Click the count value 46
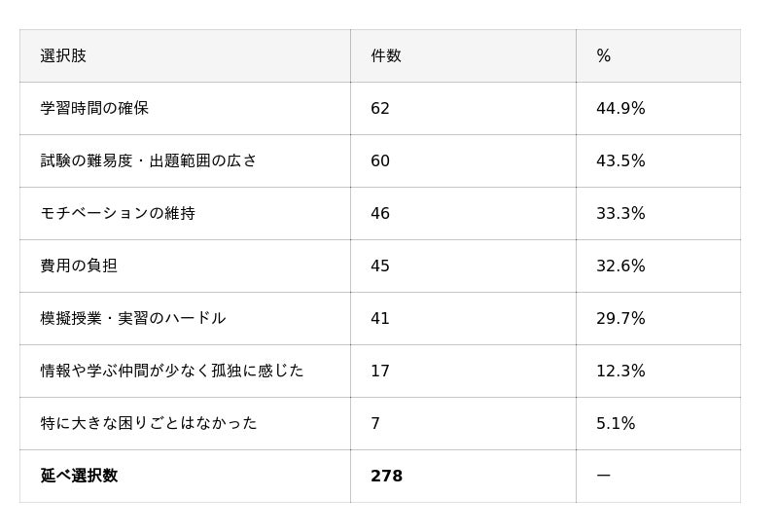 [x=380, y=214]
